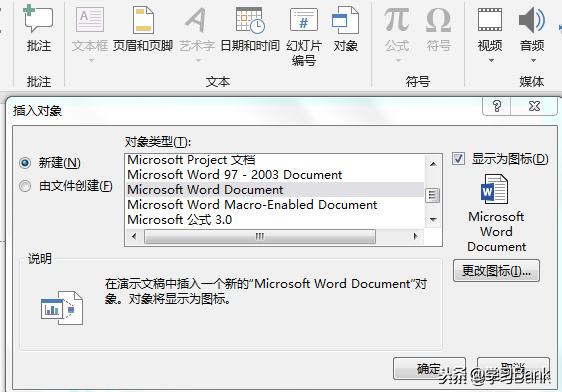Click the 音频 audio speaker icon
Screen dimensions: 562x392
532,20
